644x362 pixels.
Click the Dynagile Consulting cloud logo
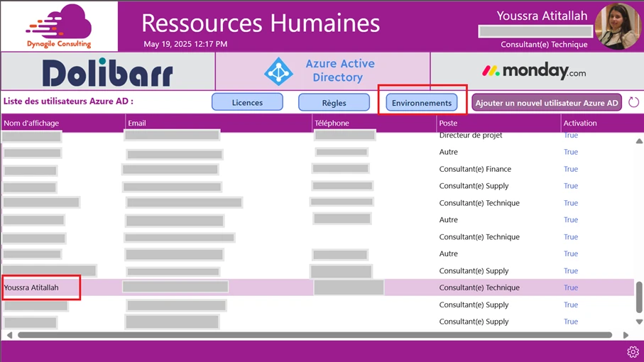coord(59,26)
